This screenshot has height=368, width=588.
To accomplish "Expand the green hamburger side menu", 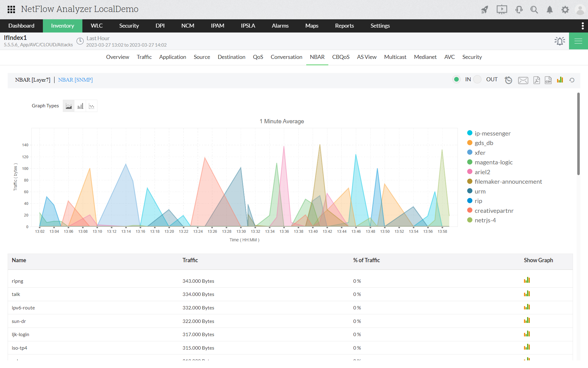I will [578, 41].
